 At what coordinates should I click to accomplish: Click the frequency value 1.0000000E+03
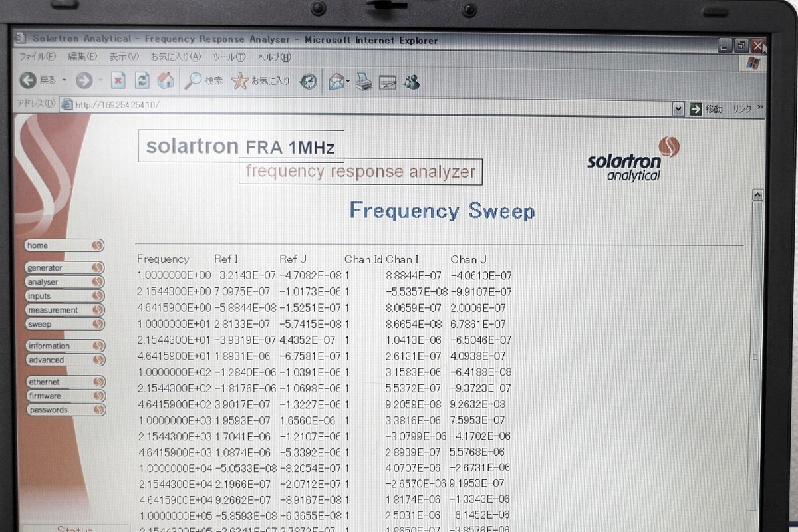point(174,420)
